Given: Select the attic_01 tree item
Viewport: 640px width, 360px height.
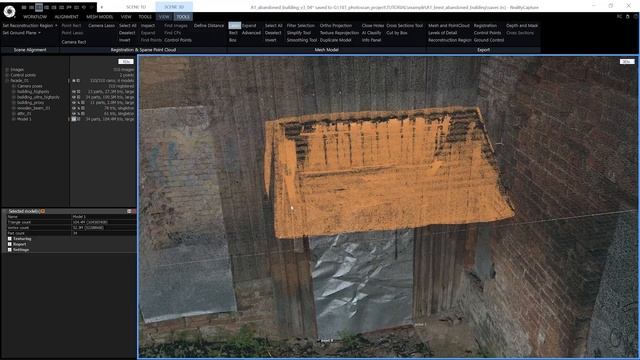Looking at the screenshot, I should (x=24, y=113).
